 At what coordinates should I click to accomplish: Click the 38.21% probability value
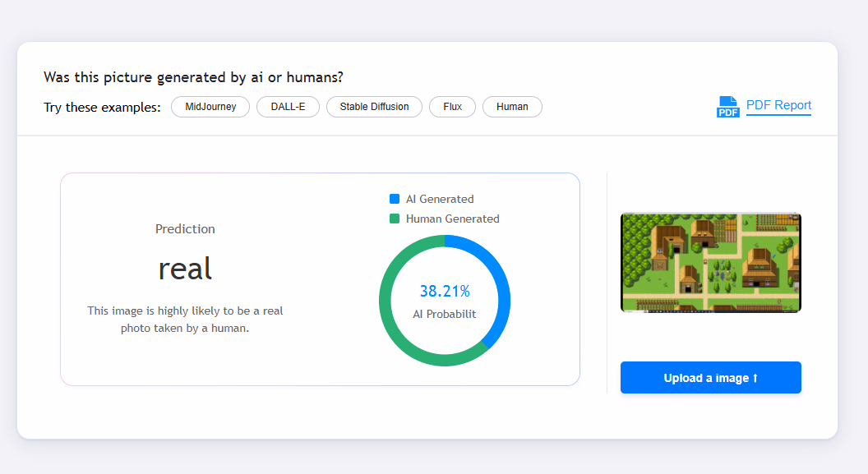click(x=445, y=291)
